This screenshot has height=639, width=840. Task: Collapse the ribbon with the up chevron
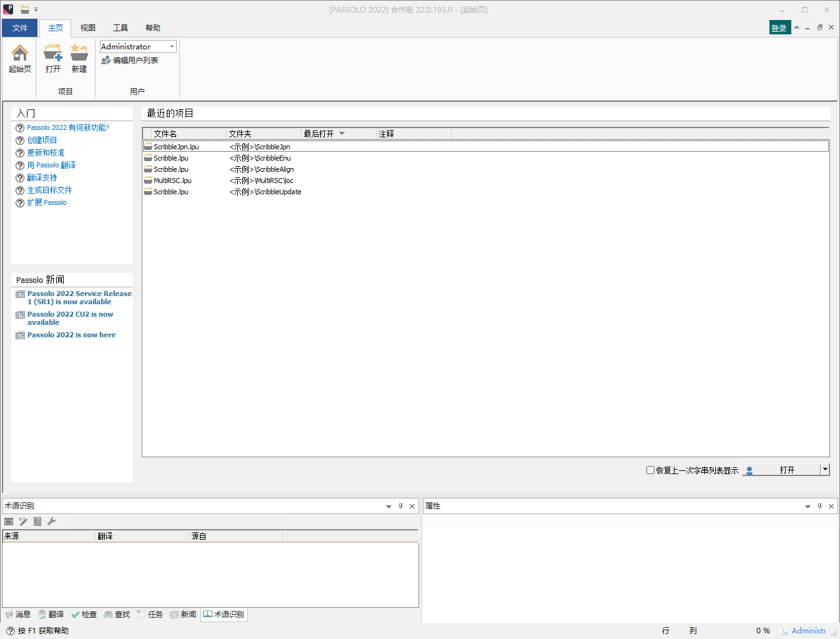796,27
